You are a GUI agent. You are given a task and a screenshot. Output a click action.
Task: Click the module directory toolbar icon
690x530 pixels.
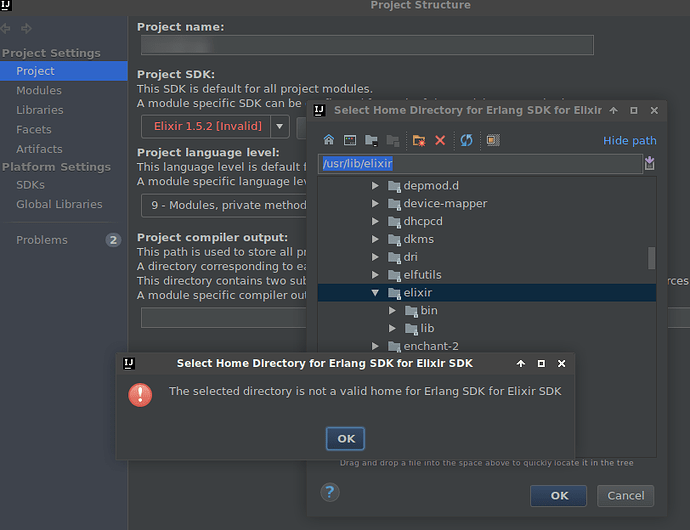(x=393, y=140)
